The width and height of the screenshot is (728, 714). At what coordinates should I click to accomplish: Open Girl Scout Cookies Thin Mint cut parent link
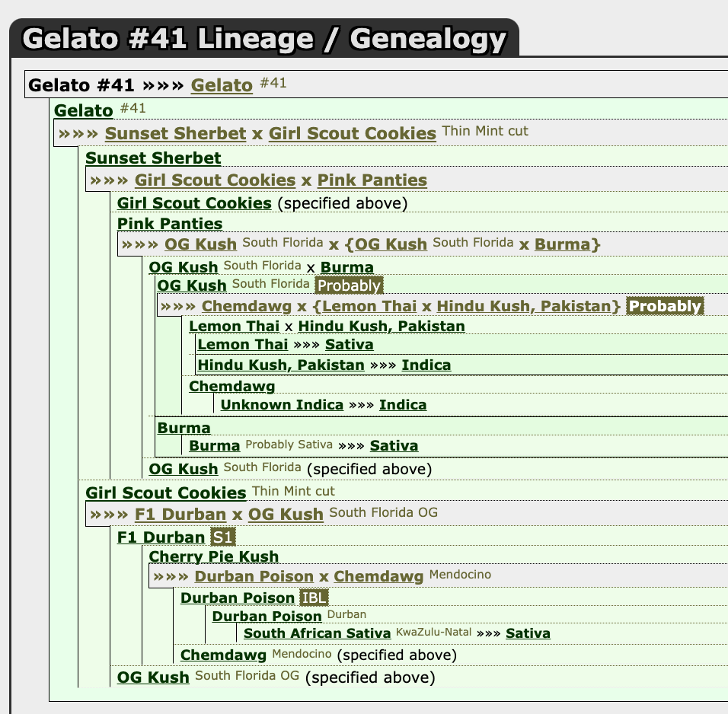coord(353,133)
